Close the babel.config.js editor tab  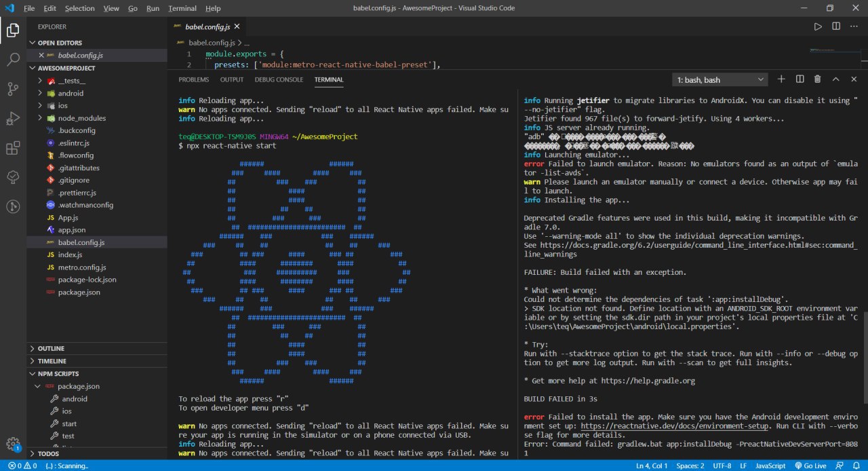[x=237, y=27]
